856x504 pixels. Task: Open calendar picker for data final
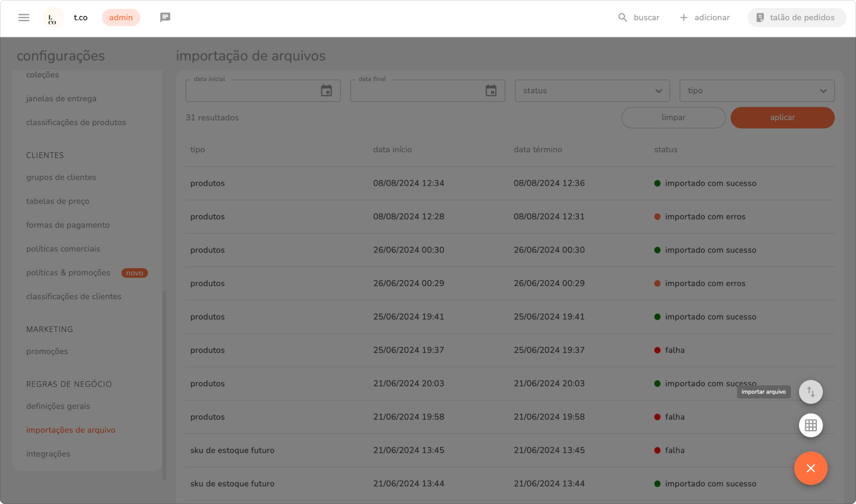491,91
